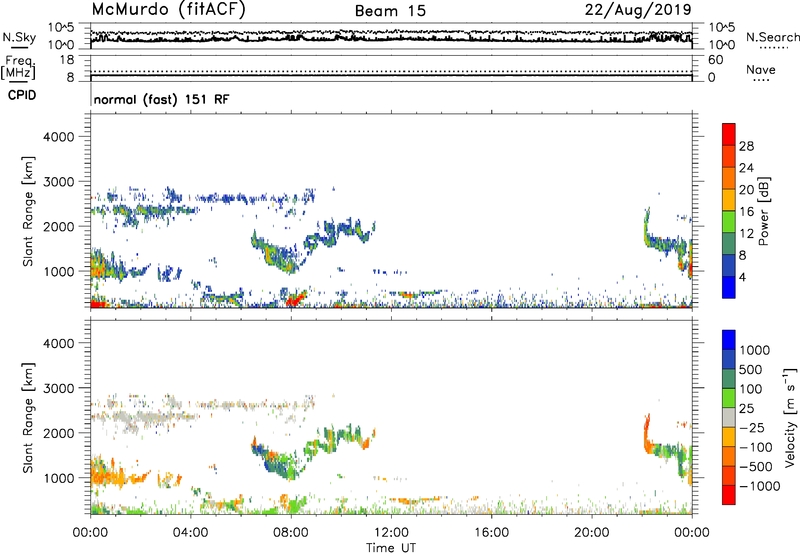
Task: Click 'normal (fast) 151 RF' text
Action: click(x=162, y=99)
